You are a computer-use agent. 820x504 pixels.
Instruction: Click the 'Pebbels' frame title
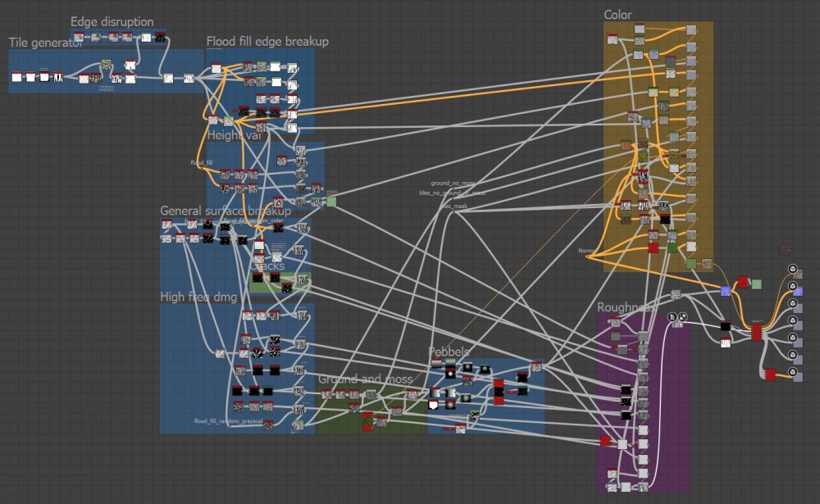449,352
